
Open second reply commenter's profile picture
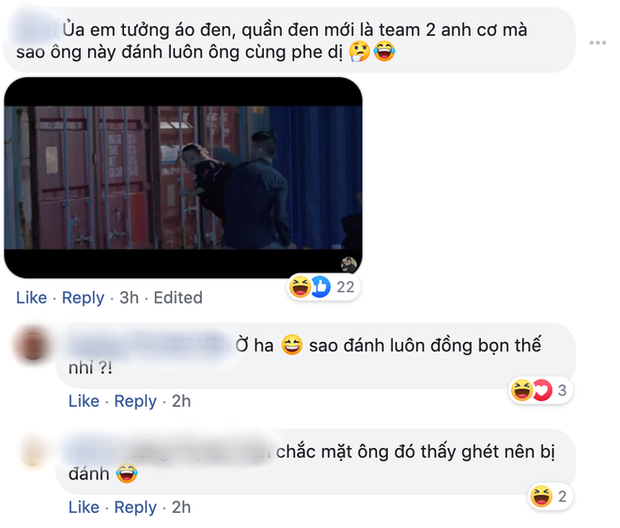point(33,451)
